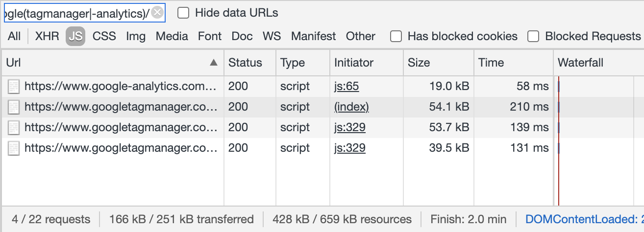
Task: Click the DOMContentLoaded status text
Action: pyautogui.click(x=584, y=219)
